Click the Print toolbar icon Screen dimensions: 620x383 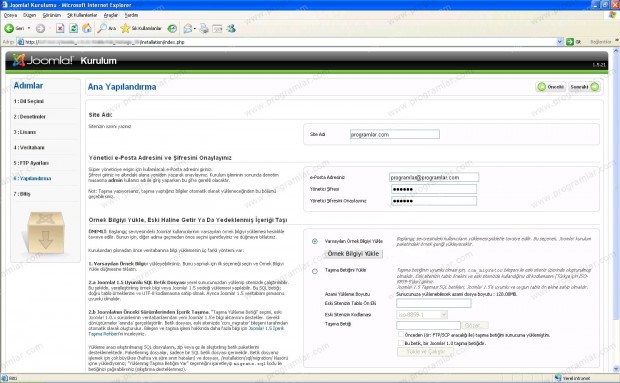(204, 28)
